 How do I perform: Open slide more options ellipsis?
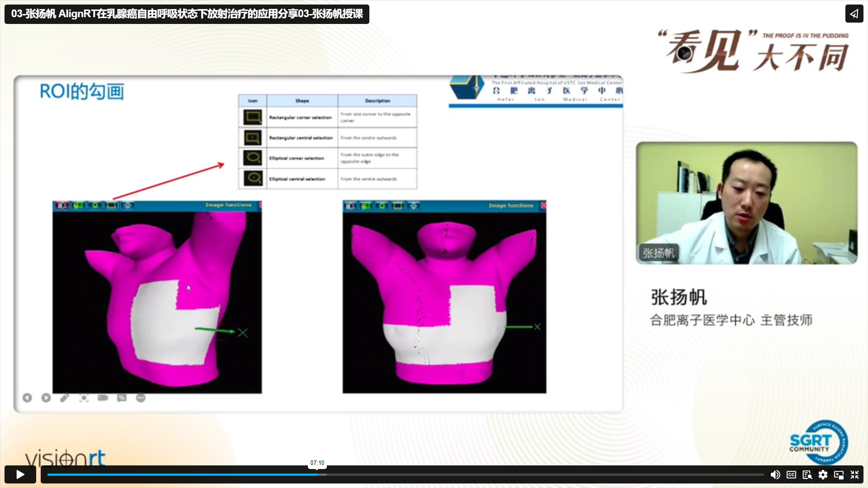click(141, 398)
